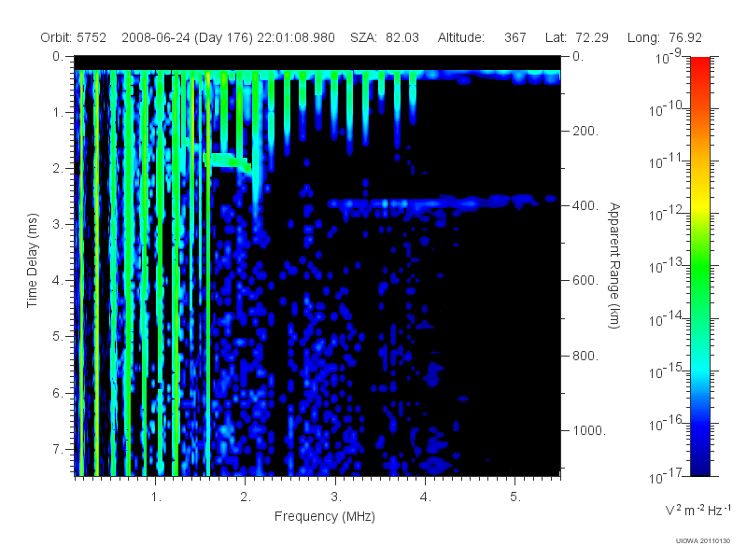Select the date '2008-06-24 (Day 176)' text
Image resolution: width=747 pixels, height=560 pixels.
[188, 37]
